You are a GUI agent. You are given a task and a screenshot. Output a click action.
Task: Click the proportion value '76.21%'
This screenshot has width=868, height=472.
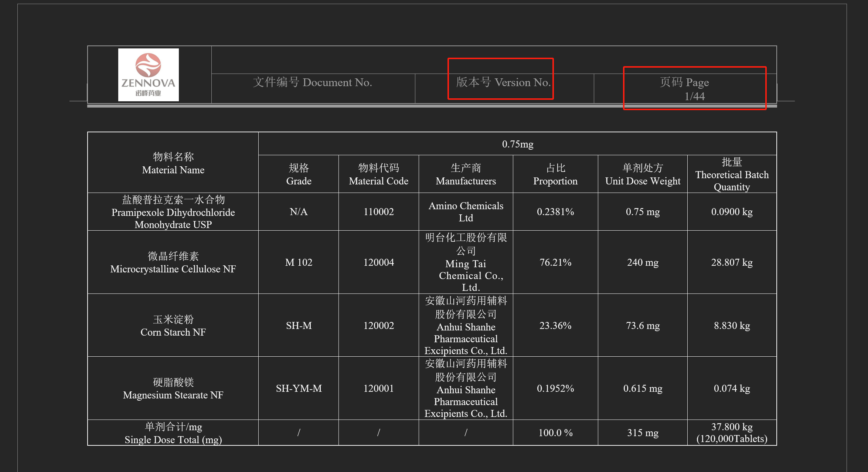coord(555,262)
